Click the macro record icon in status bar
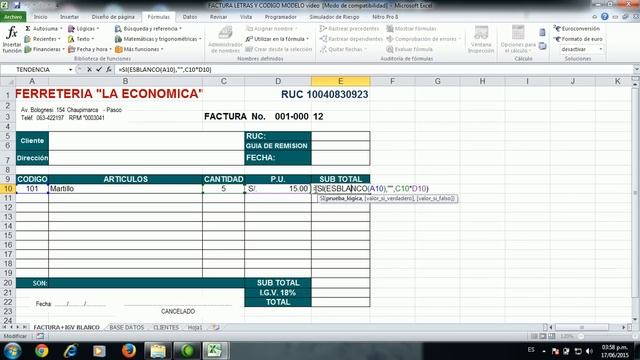640x360 pixels. point(40,336)
